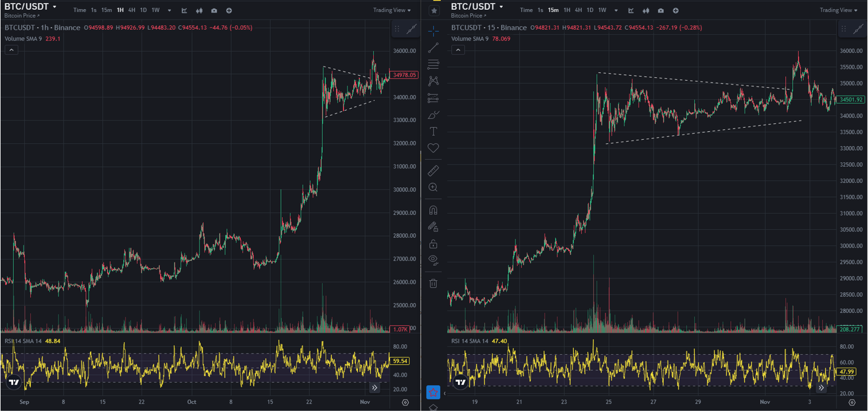Open right chart settings gear at bottom
This screenshot has height=412, width=868.
pos(852,403)
